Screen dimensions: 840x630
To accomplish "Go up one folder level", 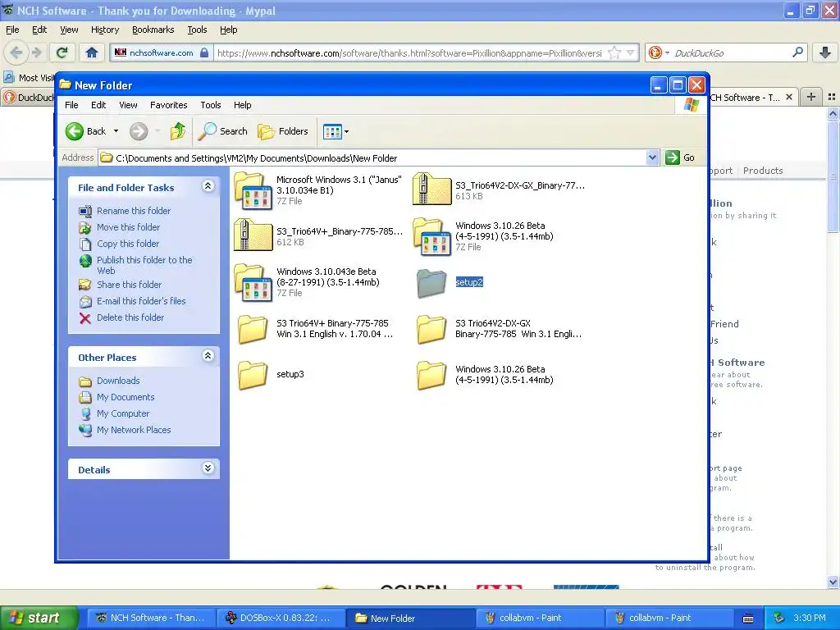I will [177, 131].
